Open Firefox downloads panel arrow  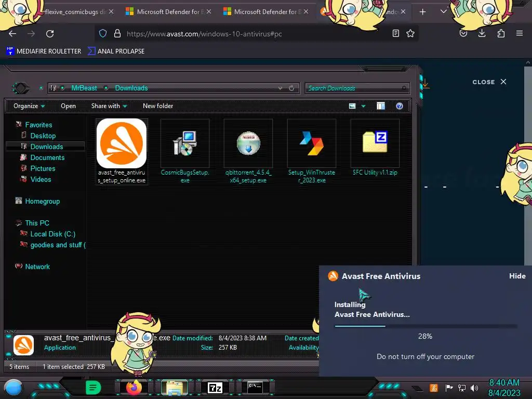click(482, 33)
